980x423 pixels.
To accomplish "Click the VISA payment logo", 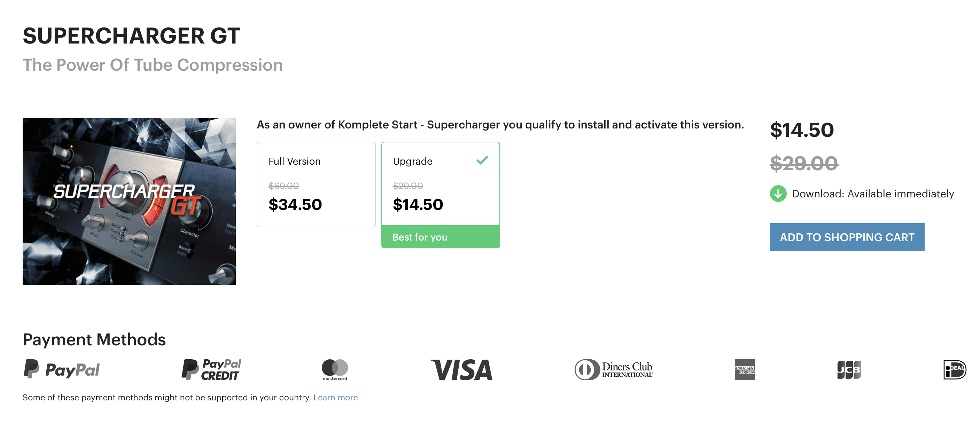I will 461,369.
